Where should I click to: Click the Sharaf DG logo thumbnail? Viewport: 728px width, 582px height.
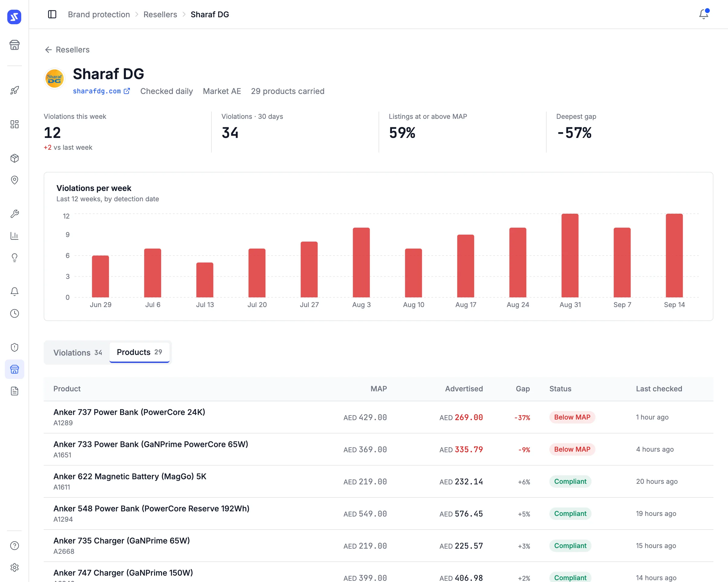(54, 79)
